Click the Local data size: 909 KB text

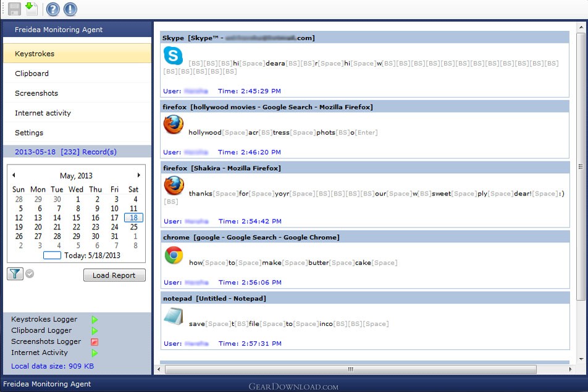(52, 366)
